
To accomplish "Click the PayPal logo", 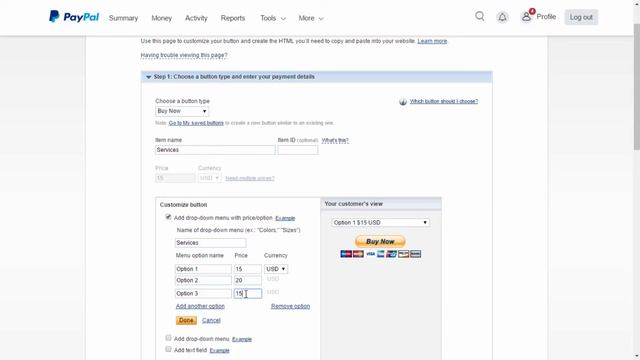I will tap(74, 17).
